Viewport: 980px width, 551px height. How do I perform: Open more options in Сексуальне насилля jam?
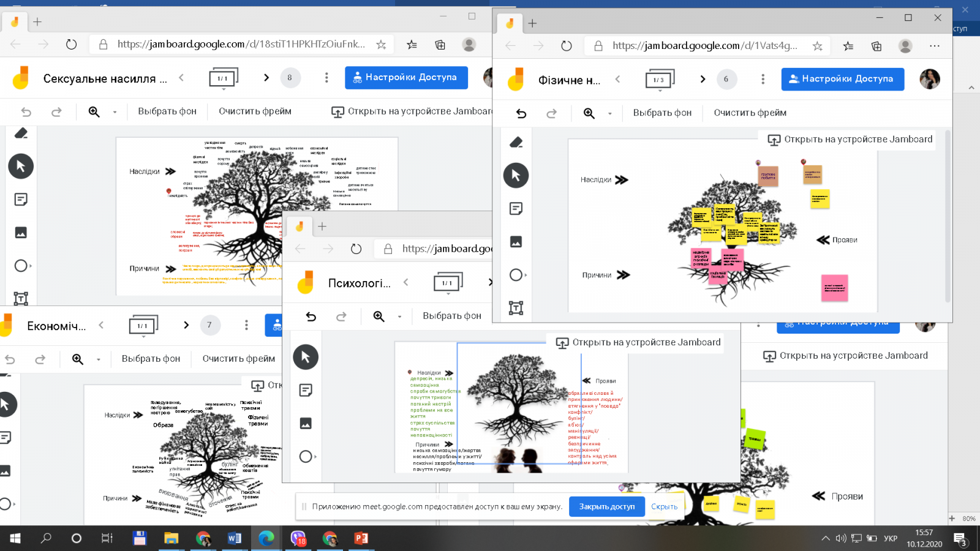pos(326,78)
